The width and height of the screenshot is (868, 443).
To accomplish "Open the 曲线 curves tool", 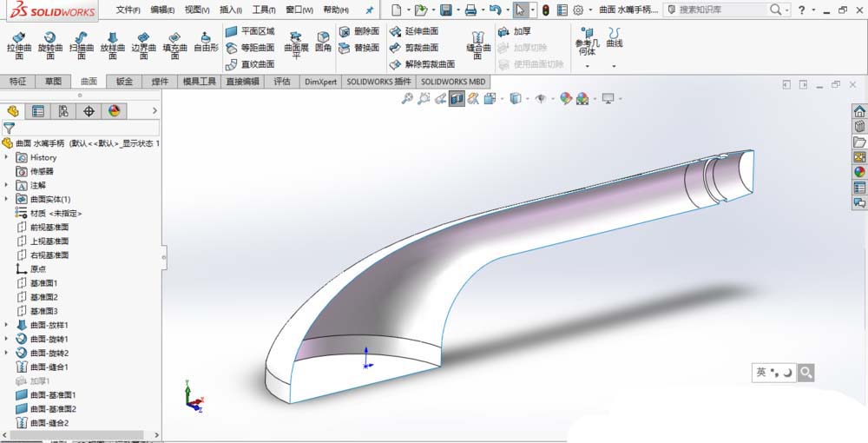I will coord(614,37).
